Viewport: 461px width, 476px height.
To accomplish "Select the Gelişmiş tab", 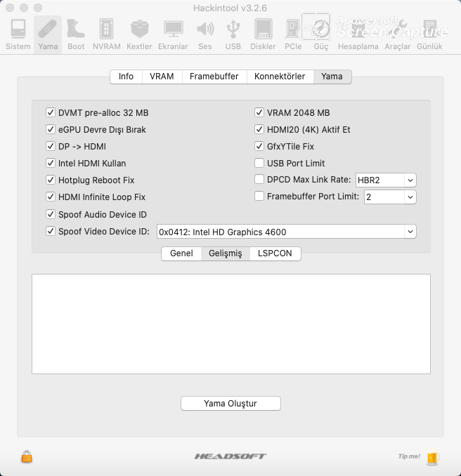I will pos(226,253).
